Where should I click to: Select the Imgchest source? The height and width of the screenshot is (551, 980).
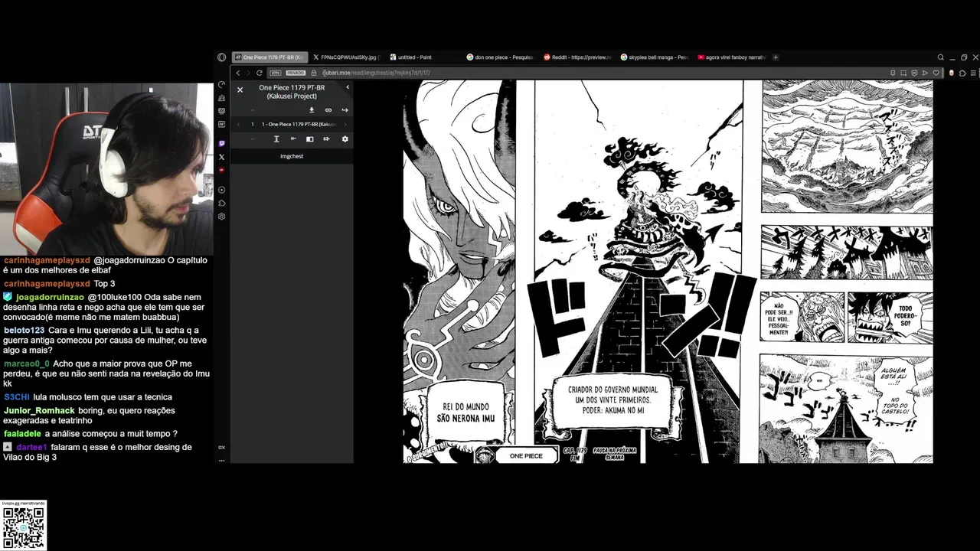(x=292, y=156)
